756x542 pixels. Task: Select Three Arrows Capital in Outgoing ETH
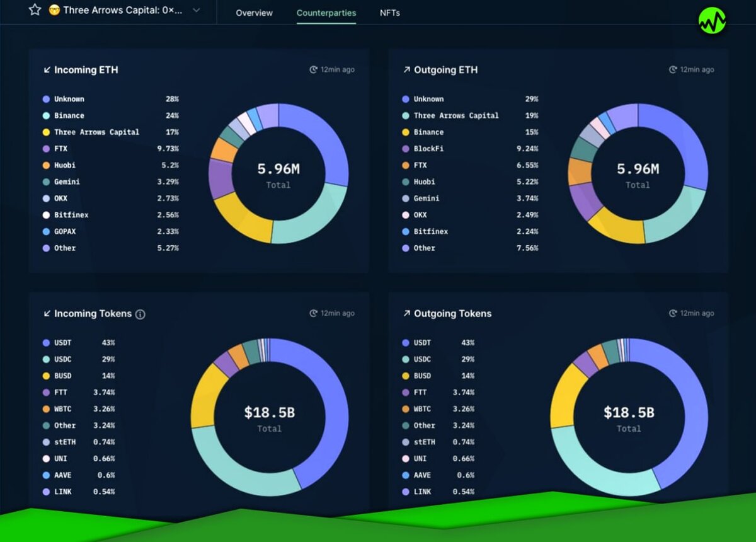click(x=470, y=115)
